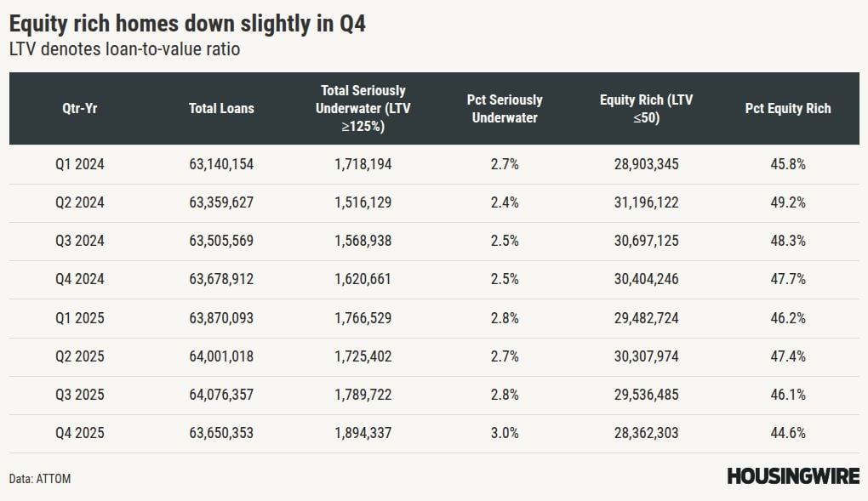The width and height of the screenshot is (868, 501).
Task: Click the Equity Rich (LTV ≤50) header
Action: click(646, 109)
